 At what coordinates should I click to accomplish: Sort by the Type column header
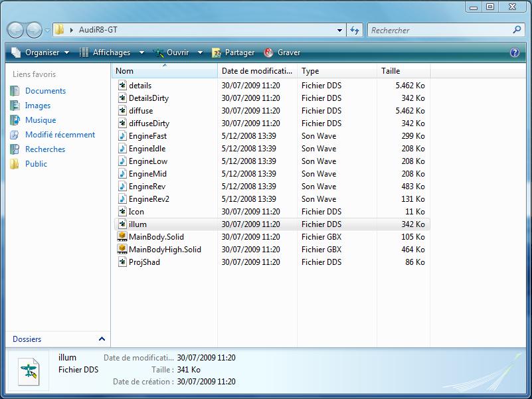(337, 71)
